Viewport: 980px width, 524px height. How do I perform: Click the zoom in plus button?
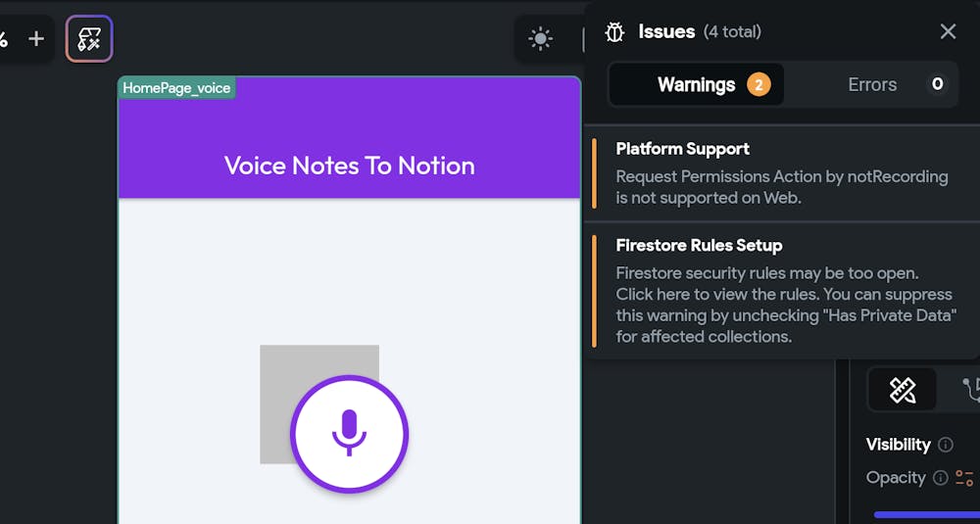[36, 39]
